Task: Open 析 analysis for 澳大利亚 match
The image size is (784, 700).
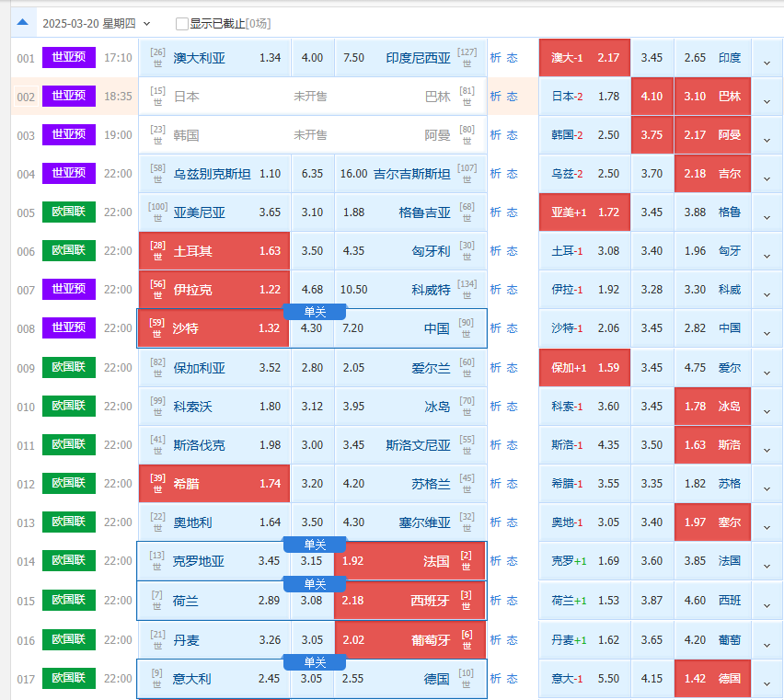Action: [x=495, y=58]
